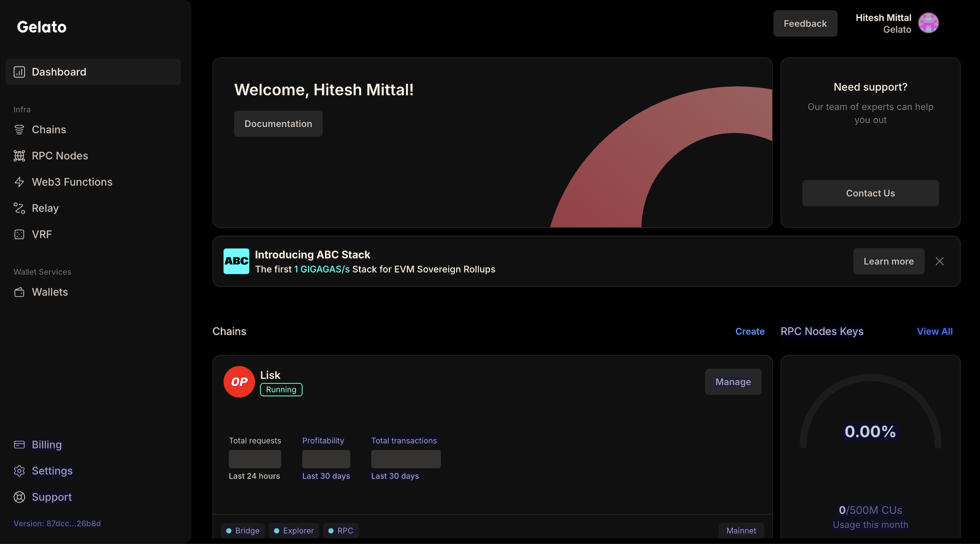Viewport: 980px width, 544px height.
Task: Click the Bridge status tag
Action: (243, 531)
